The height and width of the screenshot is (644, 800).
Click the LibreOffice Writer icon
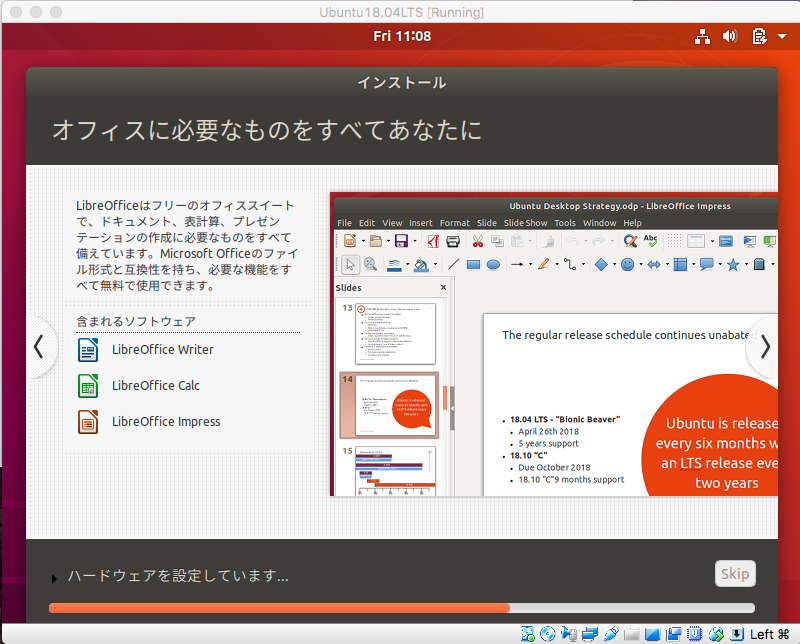[x=88, y=350]
